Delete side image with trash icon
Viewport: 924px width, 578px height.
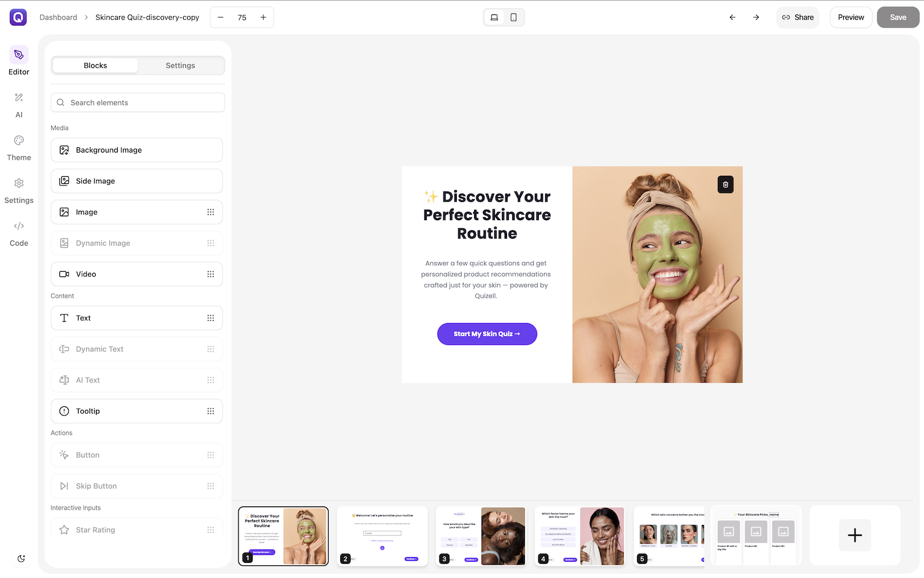tap(725, 184)
